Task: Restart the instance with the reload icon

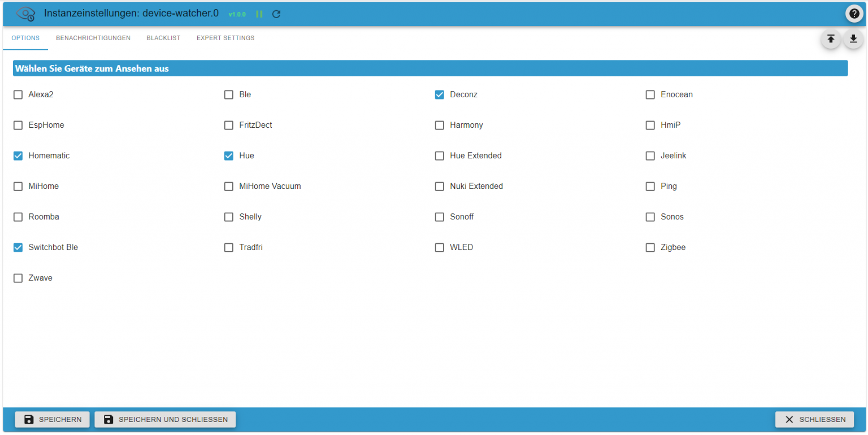Action: pos(276,14)
